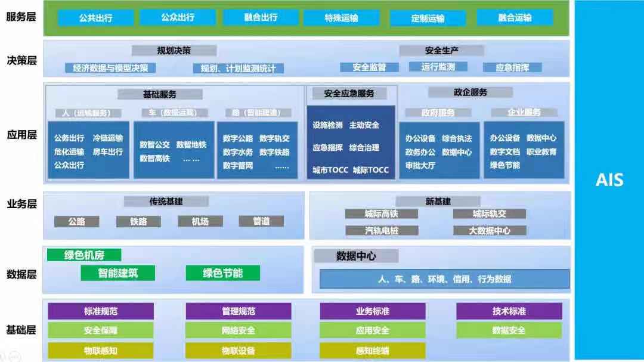Click the 定制运输 box
The image size is (644, 362).
pos(428,18)
